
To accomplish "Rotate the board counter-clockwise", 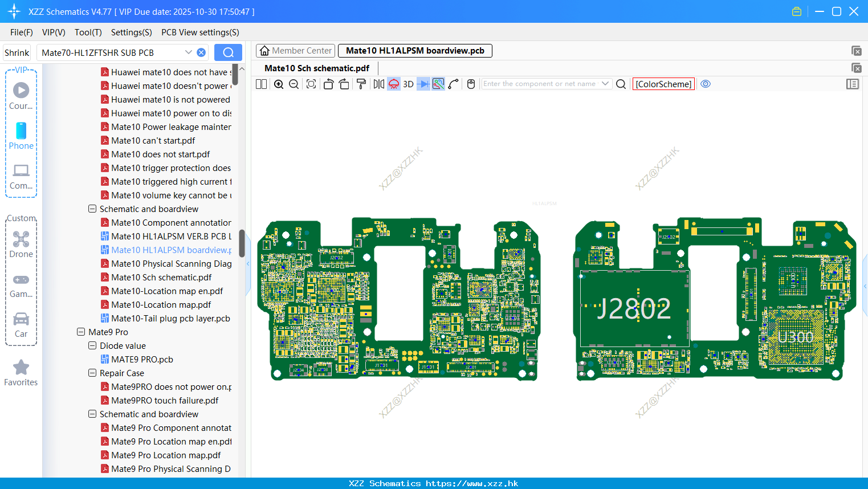I will 328,84.
